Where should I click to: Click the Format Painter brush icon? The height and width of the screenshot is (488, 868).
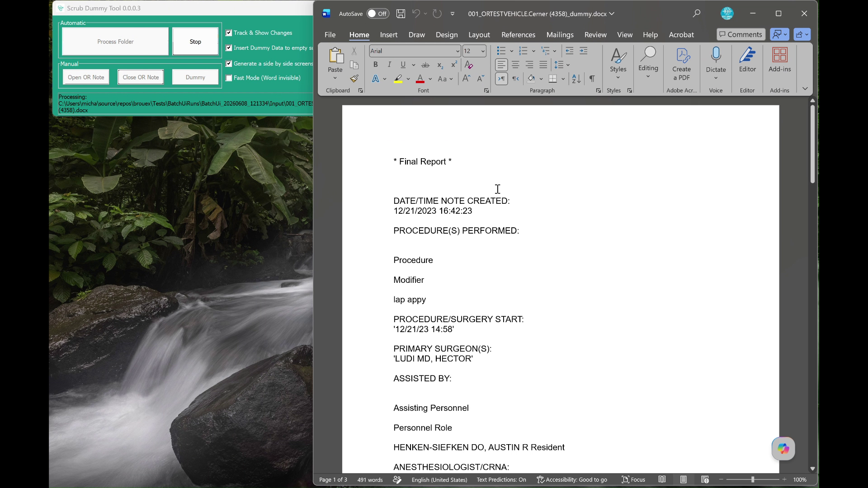(354, 79)
